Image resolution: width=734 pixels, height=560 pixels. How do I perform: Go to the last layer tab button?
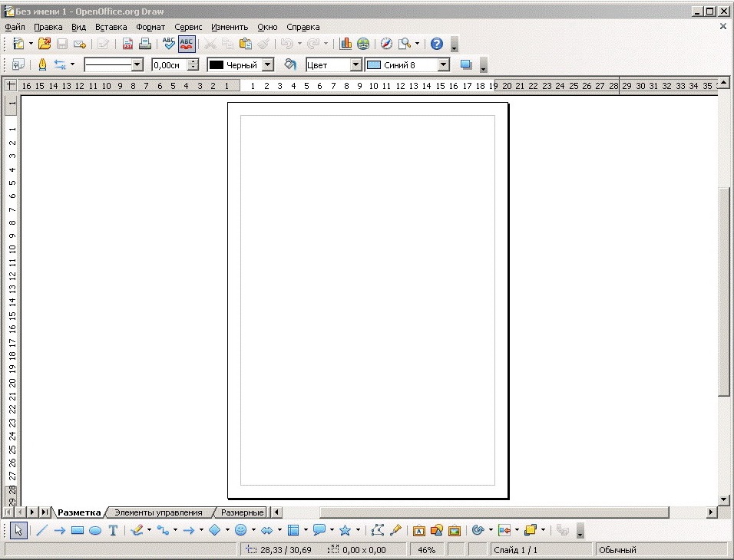pyautogui.click(x=44, y=512)
